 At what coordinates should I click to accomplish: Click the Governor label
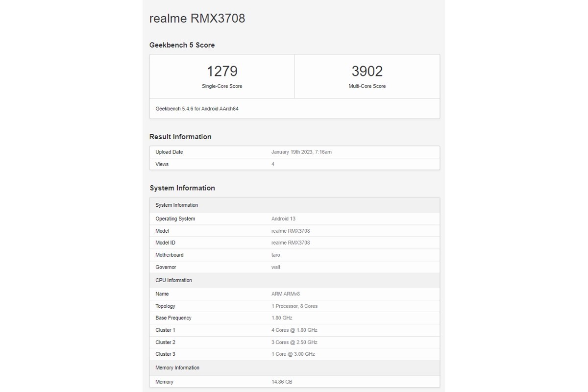(x=166, y=267)
